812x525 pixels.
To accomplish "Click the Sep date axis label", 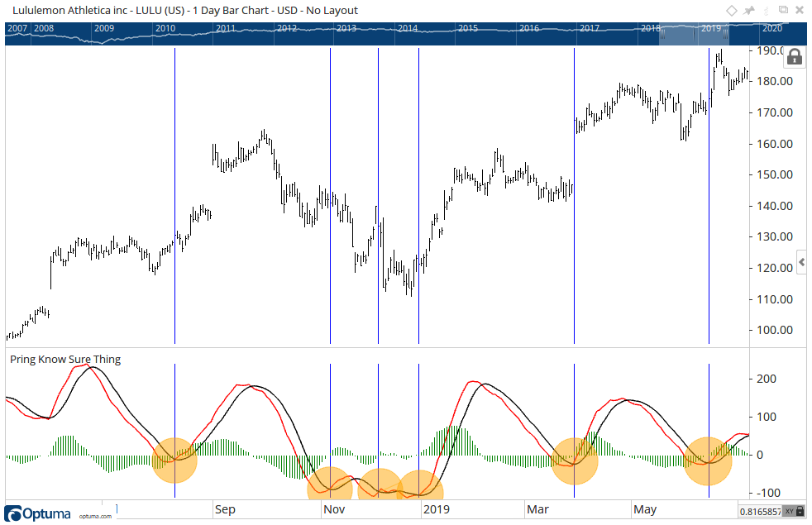I will [225, 509].
